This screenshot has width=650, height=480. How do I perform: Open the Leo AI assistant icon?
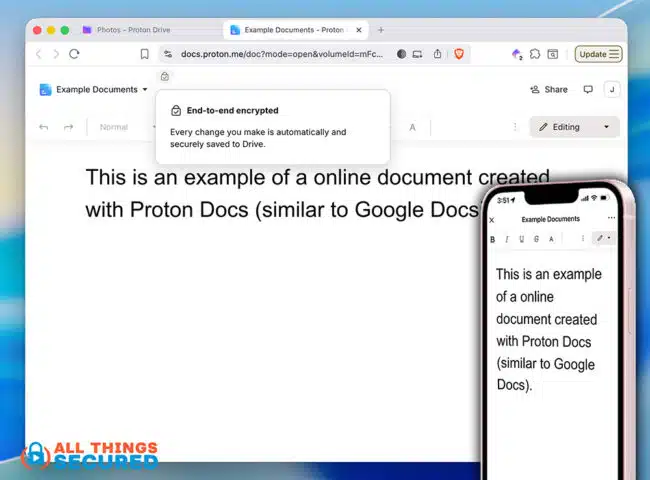click(x=517, y=54)
